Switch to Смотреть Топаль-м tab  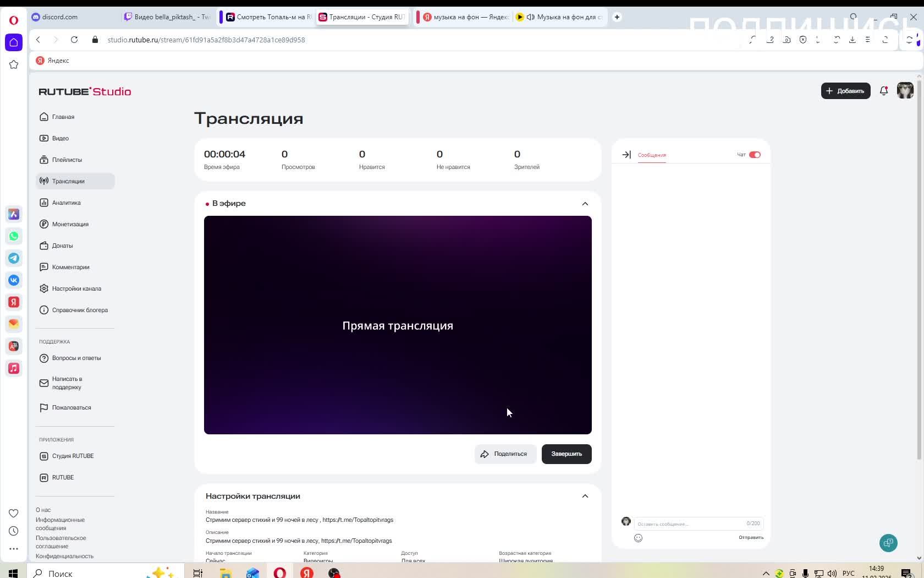pos(268,17)
